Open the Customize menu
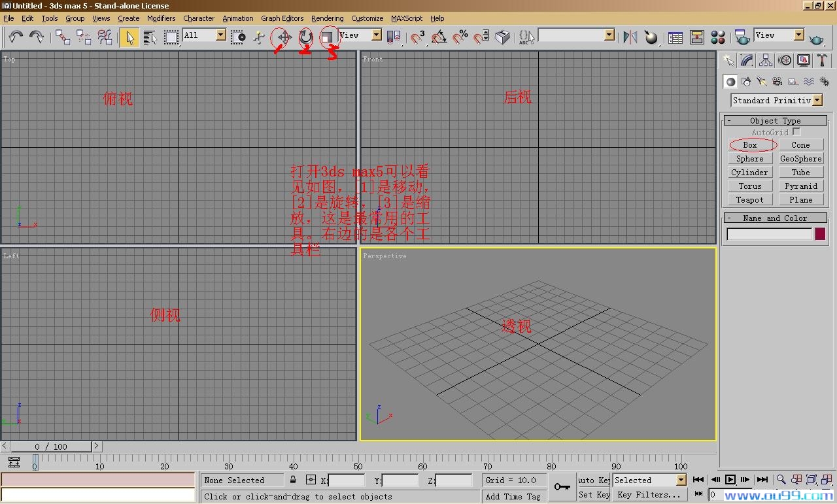Screen dimensions: 837x504 [x=367, y=18]
